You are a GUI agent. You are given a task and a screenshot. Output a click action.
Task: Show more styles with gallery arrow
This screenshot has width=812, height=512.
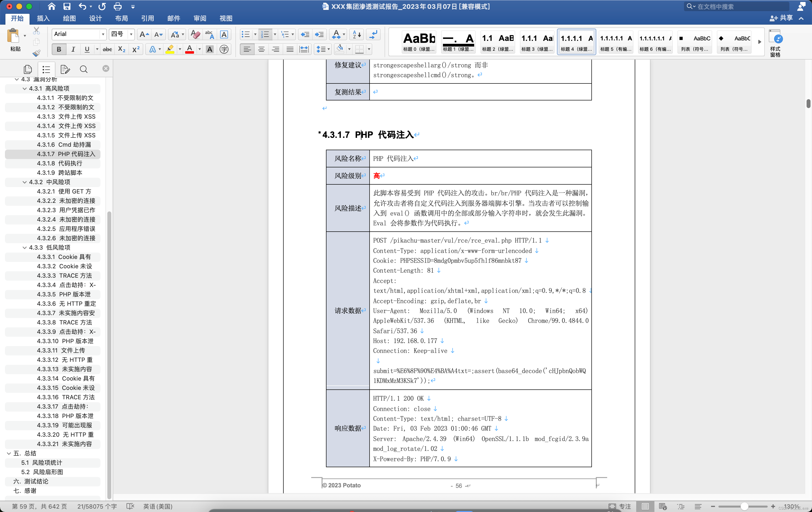click(759, 42)
